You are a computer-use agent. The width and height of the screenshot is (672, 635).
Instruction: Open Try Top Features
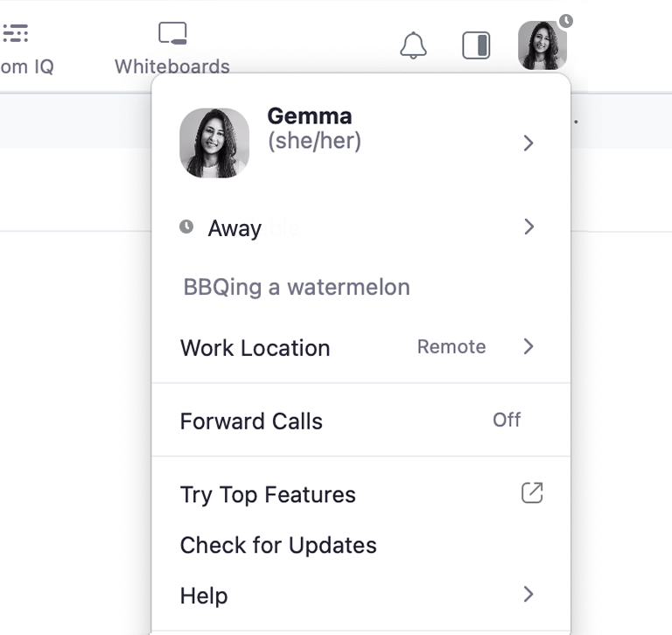click(360, 494)
